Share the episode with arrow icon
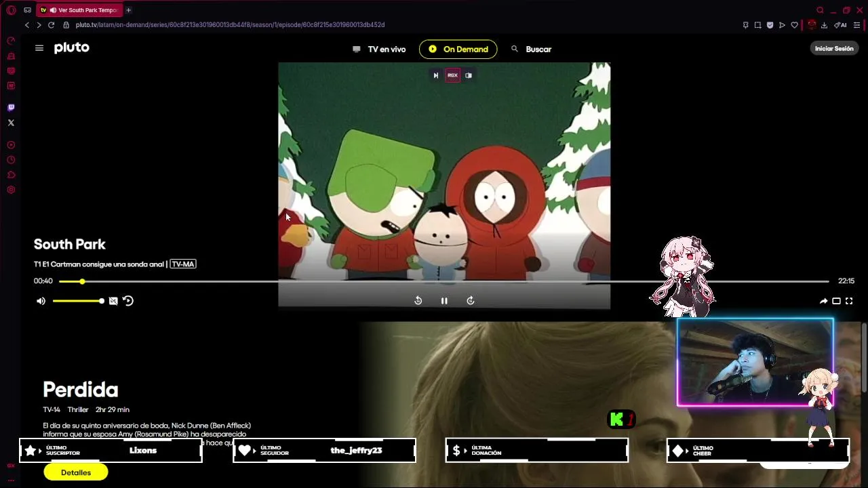 (x=823, y=301)
